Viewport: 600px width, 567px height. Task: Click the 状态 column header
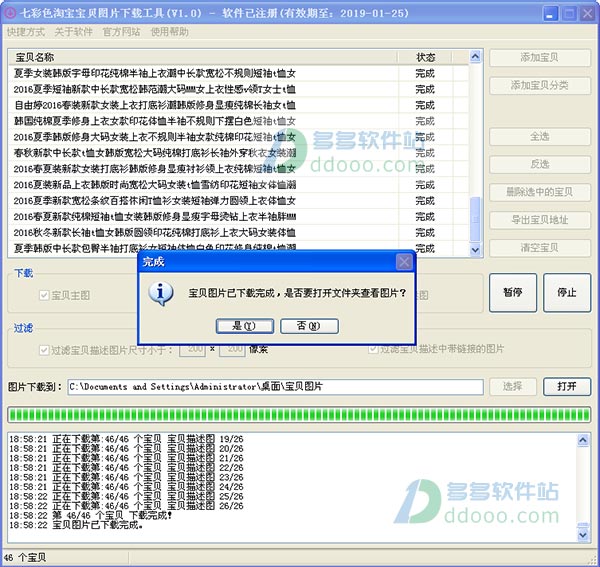tap(425, 57)
